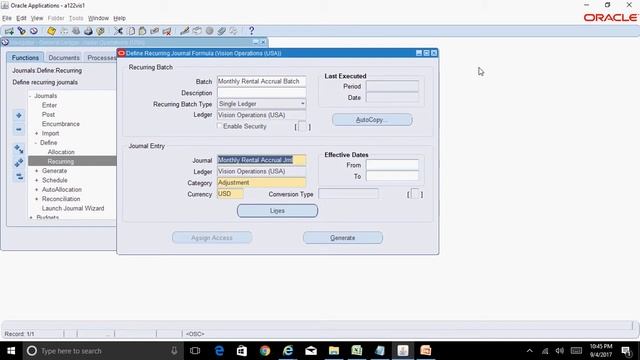Click the AutoCopy button

(x=372, y=120)
